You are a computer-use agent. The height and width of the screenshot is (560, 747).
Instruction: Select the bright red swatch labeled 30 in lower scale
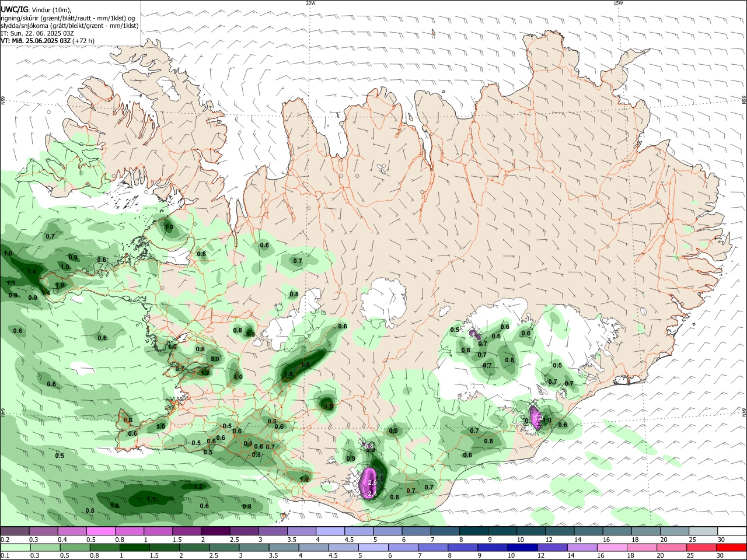pyautogui.click(x=731, y=548)
